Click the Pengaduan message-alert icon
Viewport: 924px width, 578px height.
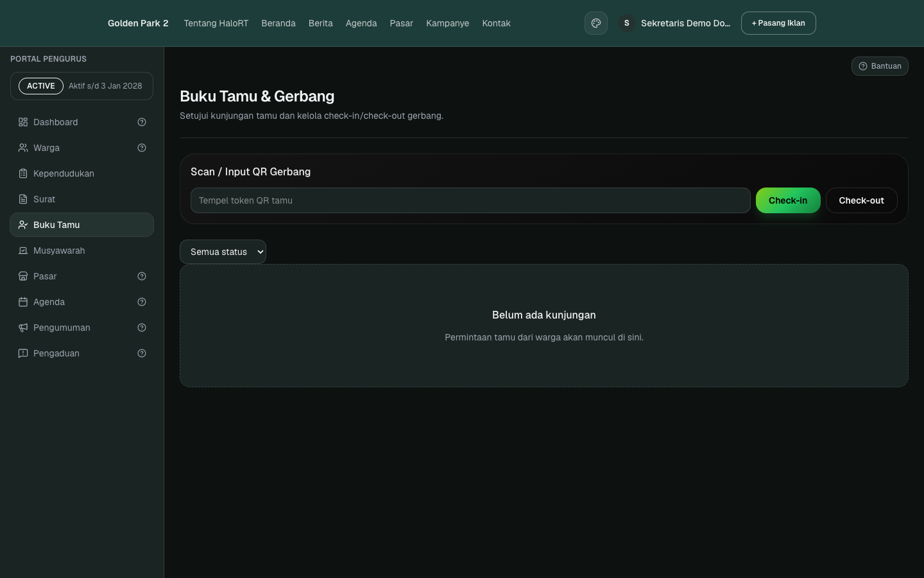(x=23, y=353)
